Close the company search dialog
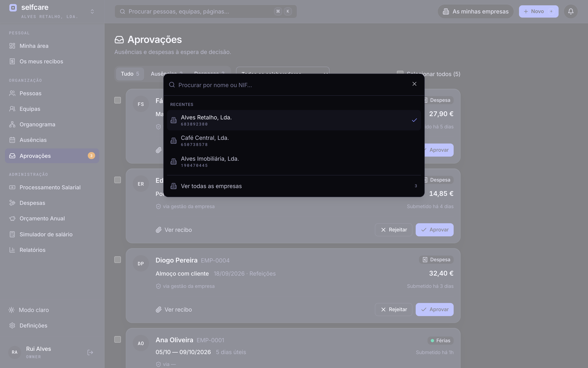 (x=414, y=84)
